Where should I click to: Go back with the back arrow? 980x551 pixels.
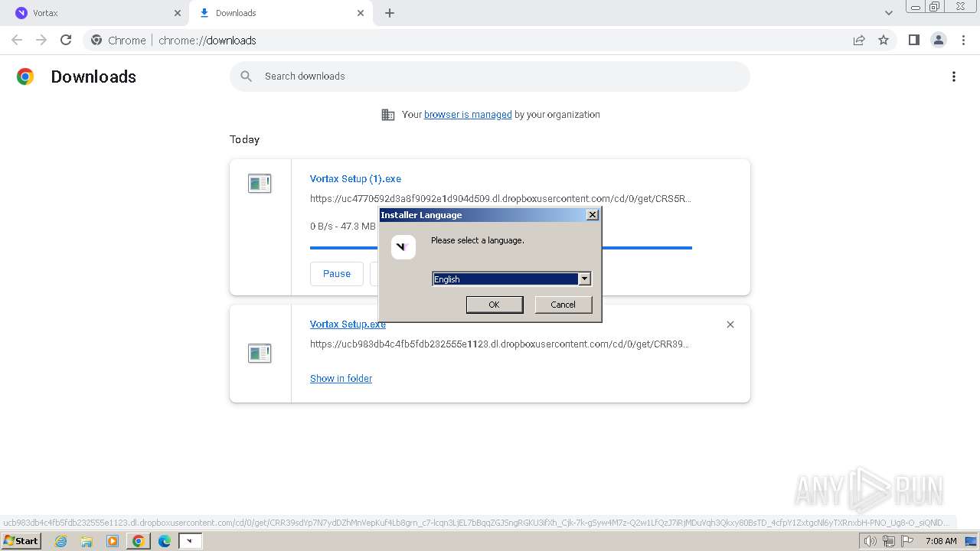pos(17,40)
